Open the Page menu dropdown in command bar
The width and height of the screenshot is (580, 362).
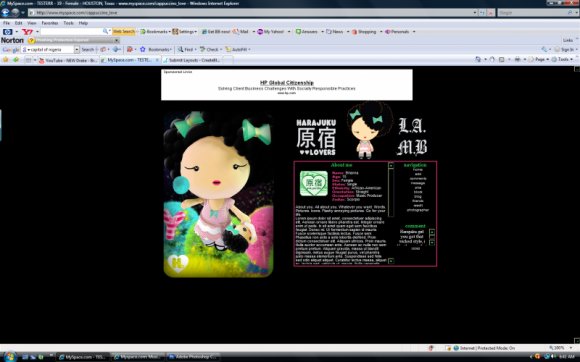click(548, 59)
